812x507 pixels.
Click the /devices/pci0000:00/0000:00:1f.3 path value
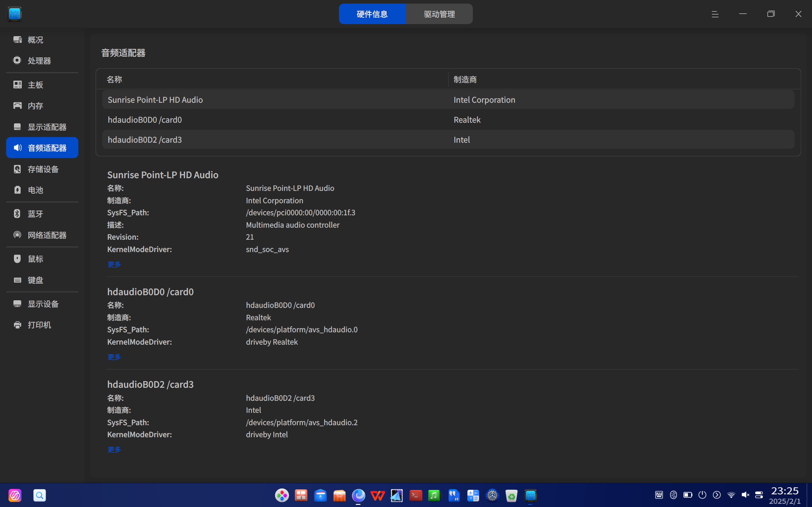tap(300, 212)
